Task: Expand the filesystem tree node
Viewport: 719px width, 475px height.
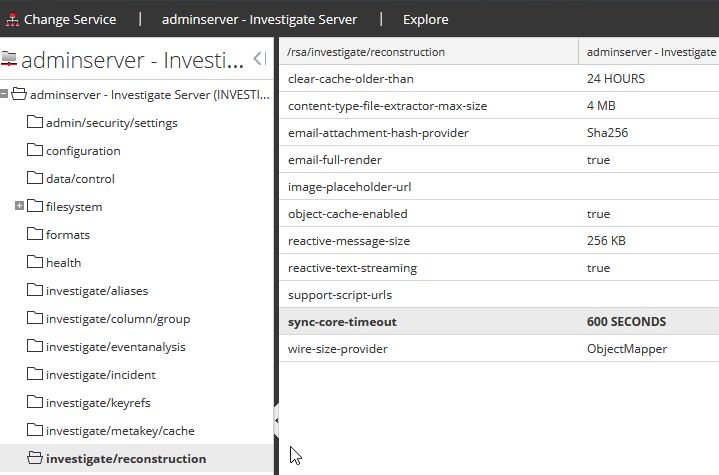Action: coord(19,207)
